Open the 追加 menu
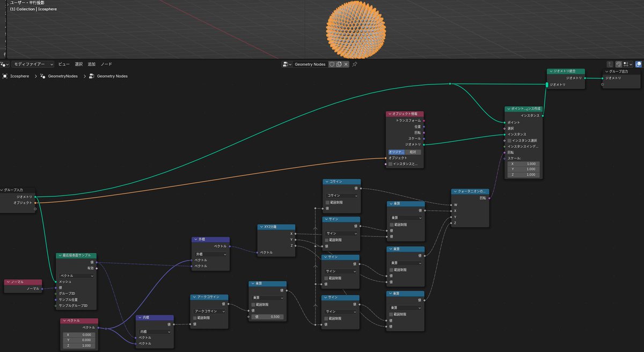This screenshot has height=352, width=644. tap(92, 64)
